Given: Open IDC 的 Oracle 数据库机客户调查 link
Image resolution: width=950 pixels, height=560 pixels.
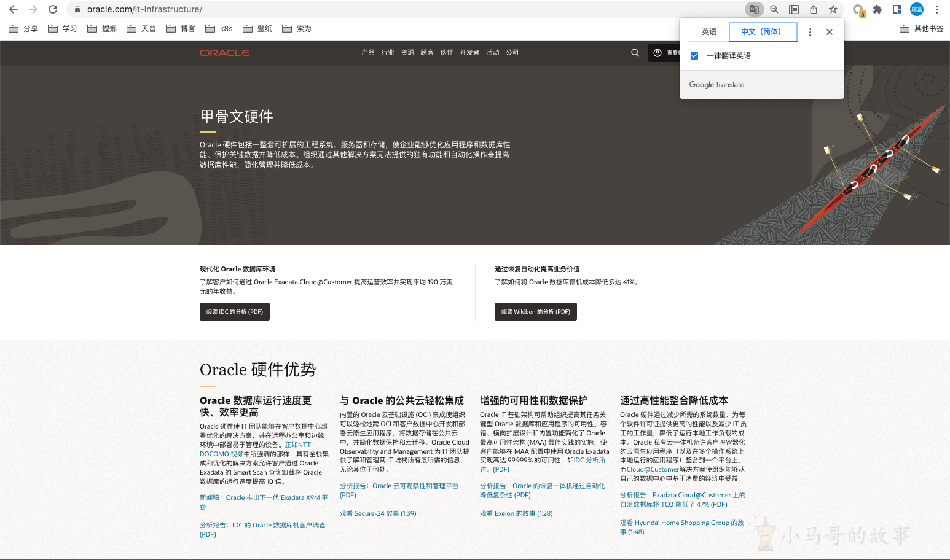Looking at the screenshot, I should pos(262,530).
